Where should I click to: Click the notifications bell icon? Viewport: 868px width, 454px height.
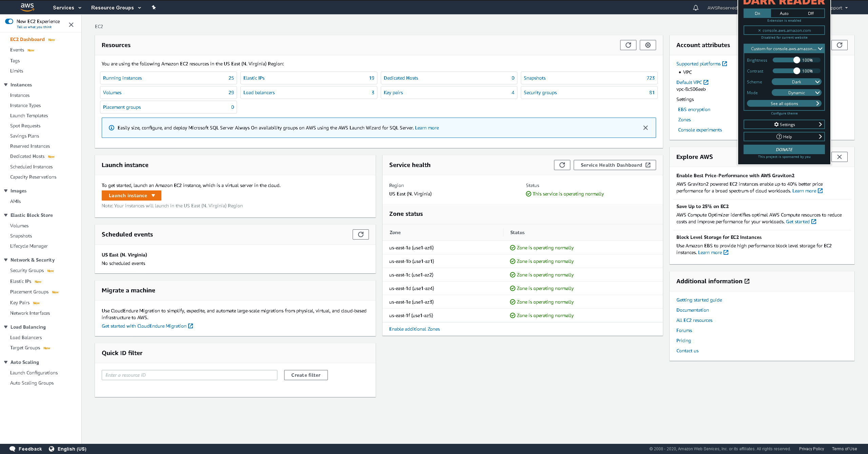[695, 7]
